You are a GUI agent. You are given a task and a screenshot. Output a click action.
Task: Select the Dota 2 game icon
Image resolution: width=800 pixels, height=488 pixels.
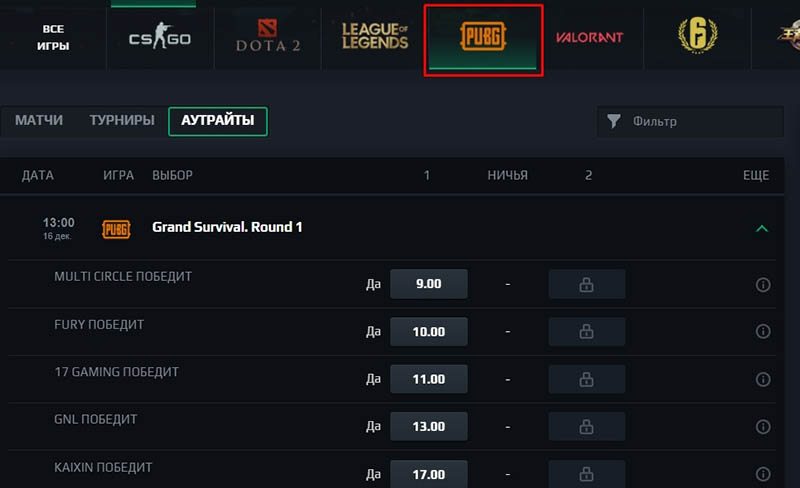point(268,36)
